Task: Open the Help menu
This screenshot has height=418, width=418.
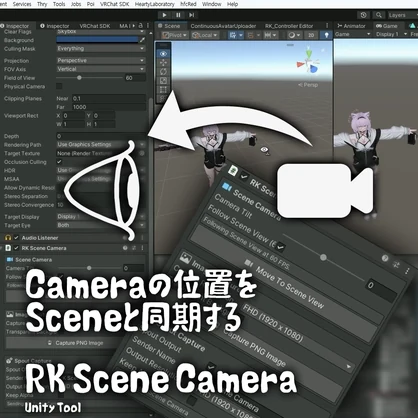Action: [x=232, y=4]
